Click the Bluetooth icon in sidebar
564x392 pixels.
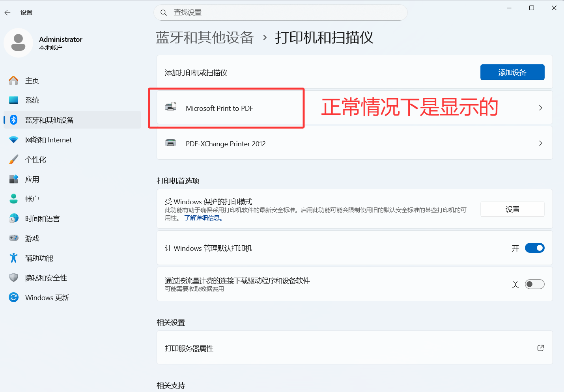click(13, 120)
